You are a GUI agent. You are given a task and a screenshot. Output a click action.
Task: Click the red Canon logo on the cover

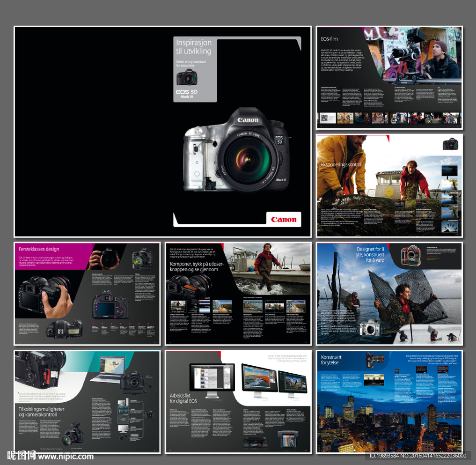284,219
